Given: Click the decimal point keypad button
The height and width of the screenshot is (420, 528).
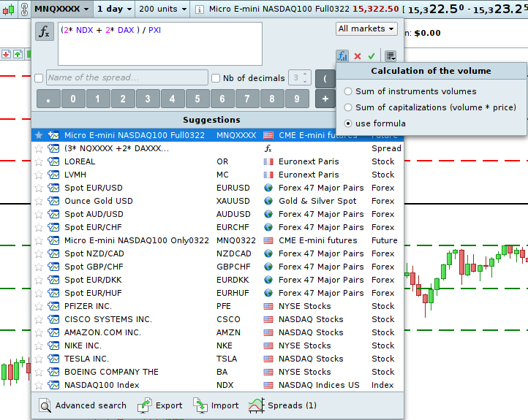Looking at the screenshot, I should pyautogui.click(x=48, y=99).
